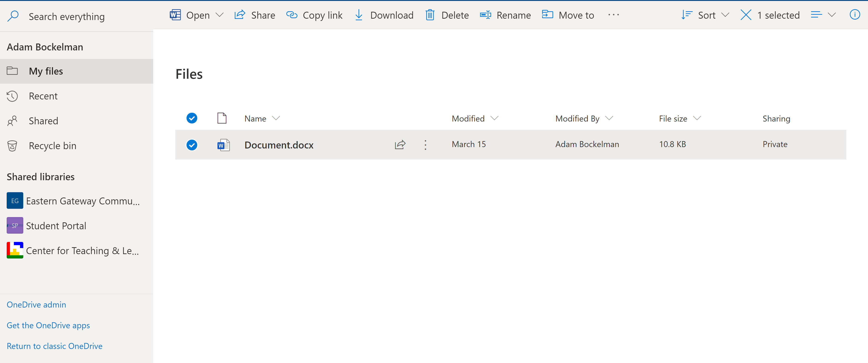Click the Return to classic OneDrive link
Viewport: 868px width, 363px height.
(x=55, y=346)
